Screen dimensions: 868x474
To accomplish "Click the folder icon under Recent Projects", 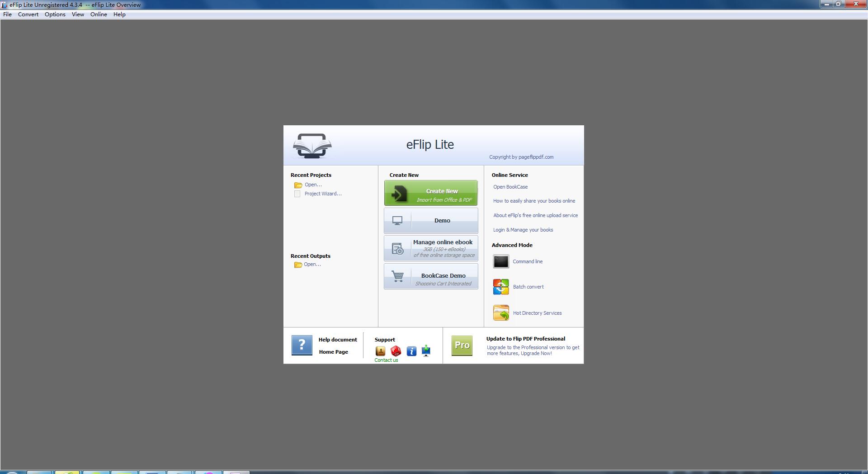I will point(298,185).
